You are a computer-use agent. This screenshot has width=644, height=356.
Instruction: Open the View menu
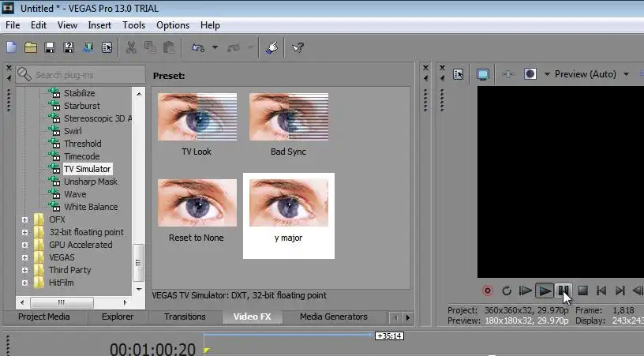67,25
